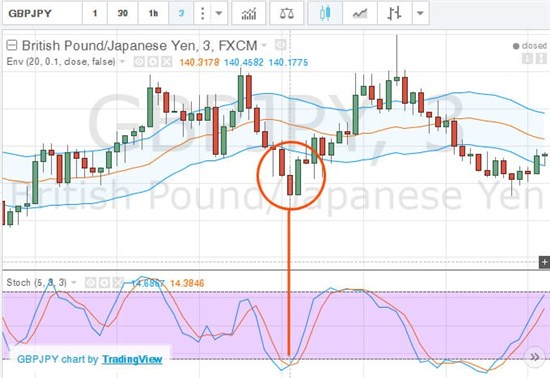Image resolution: width=550 pixels, height=378 pixels.
Task: Expand the time interval dropdown arrow
Action: pyautogui.click(x=219, y=13)
